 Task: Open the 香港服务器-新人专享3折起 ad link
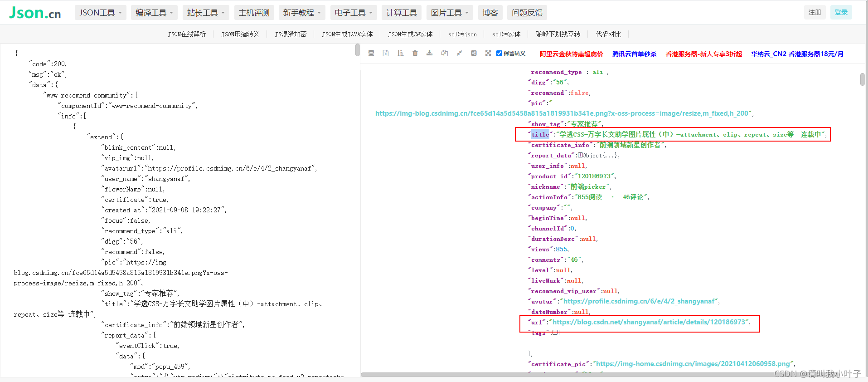tap(703, 54)
